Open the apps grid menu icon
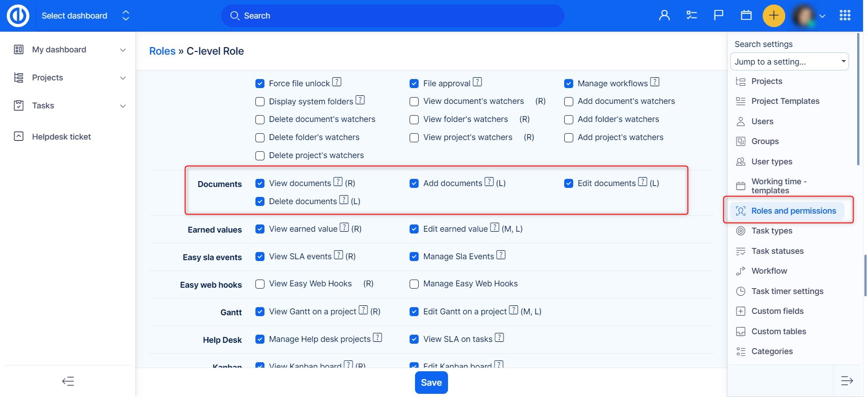The width and height of the screenshot is (868, 397). (845, 16)
